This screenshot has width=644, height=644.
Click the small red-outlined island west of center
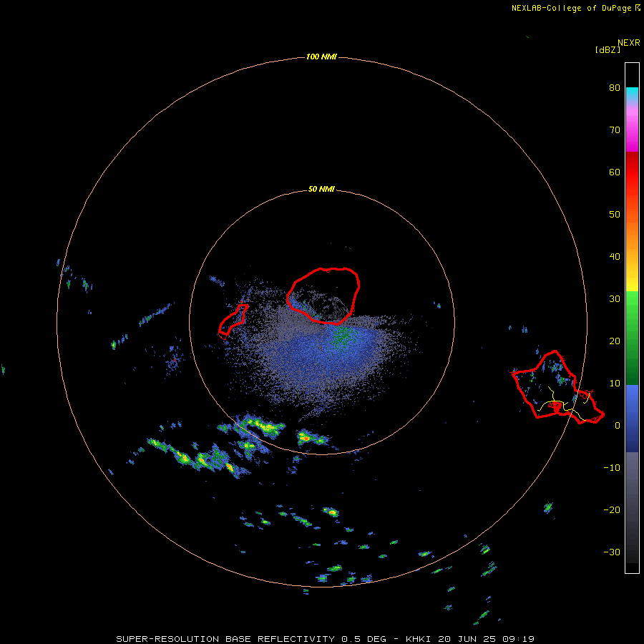click(233, 321)
